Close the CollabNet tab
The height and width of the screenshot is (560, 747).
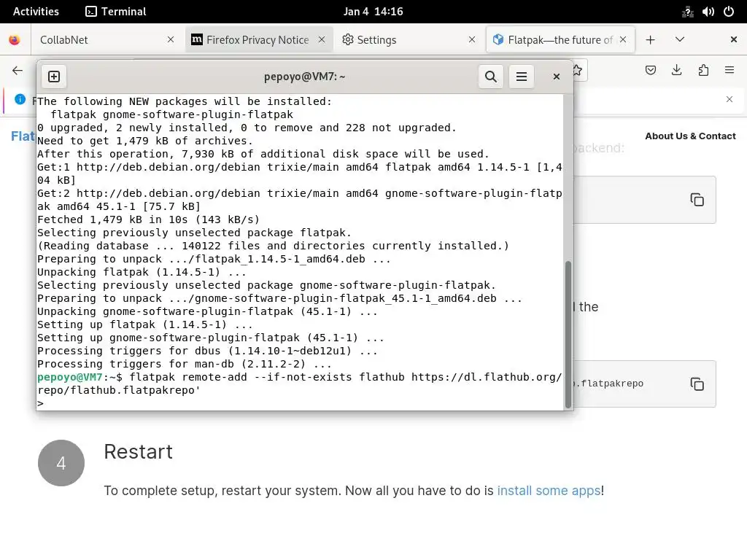click(171, 39)
